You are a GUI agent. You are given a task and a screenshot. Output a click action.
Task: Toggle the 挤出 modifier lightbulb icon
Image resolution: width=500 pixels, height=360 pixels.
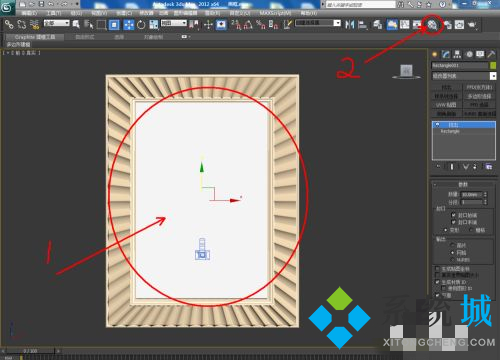pos(437,125)
